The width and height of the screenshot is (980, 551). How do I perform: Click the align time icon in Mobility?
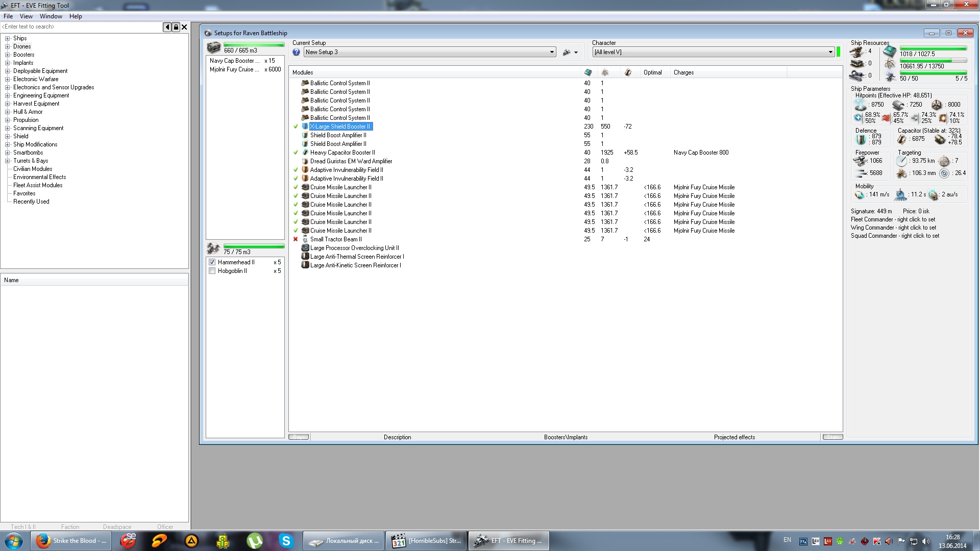[900, 195]
